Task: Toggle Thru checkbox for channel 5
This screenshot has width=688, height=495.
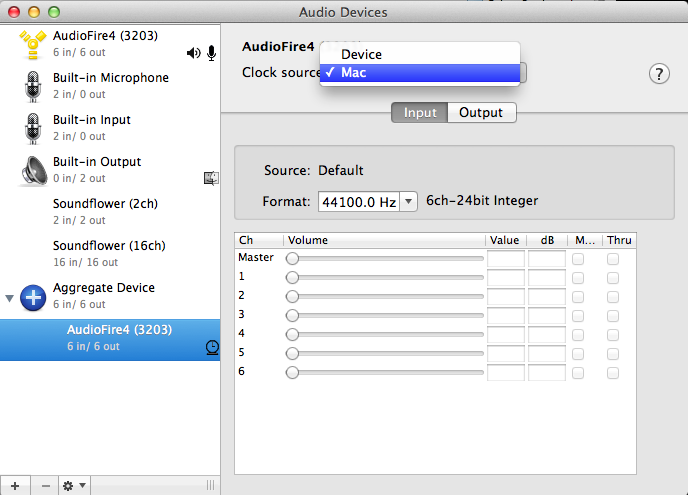Action: [x=613, y=354]
